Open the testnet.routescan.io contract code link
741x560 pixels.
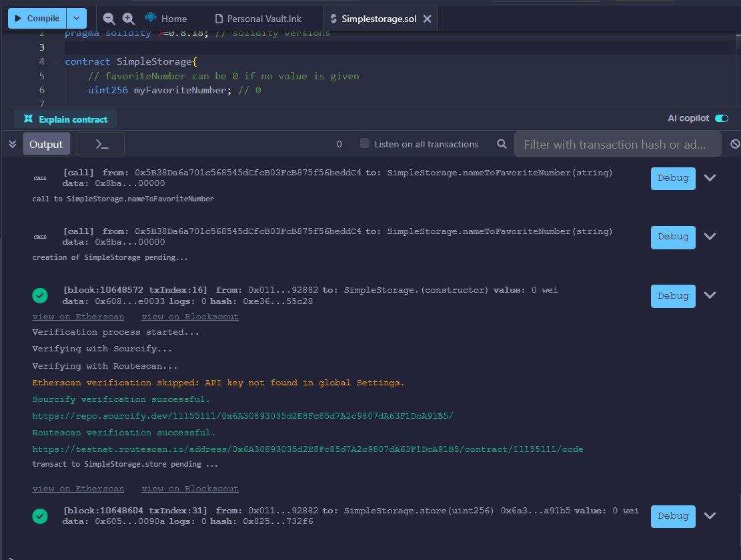(x=307, y=449)
